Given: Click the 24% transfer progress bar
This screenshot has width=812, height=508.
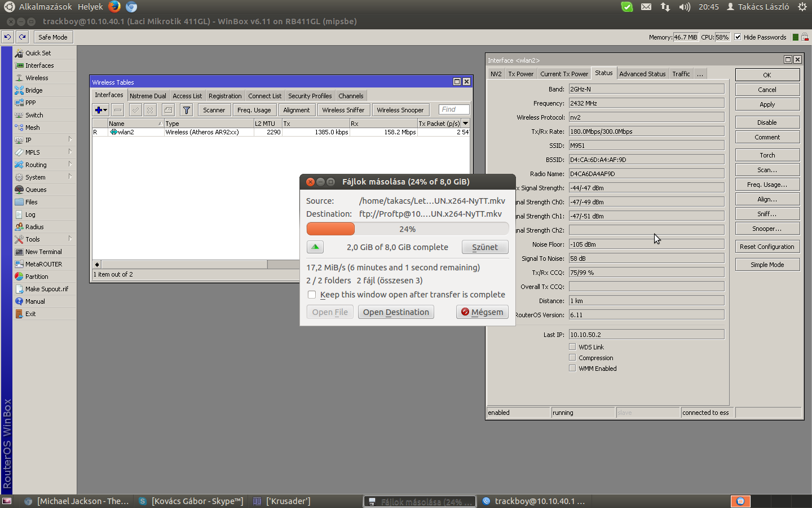Looking at the screenshot, I should point(406,229).
